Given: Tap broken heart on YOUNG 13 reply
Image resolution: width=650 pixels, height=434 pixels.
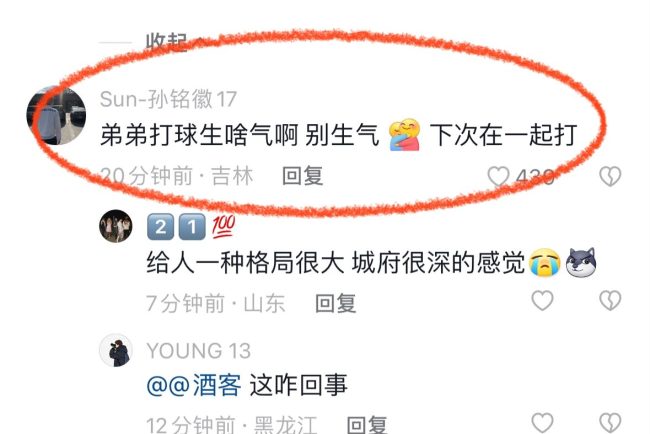Looking at the screenshot, I should (x=610, y=423).
